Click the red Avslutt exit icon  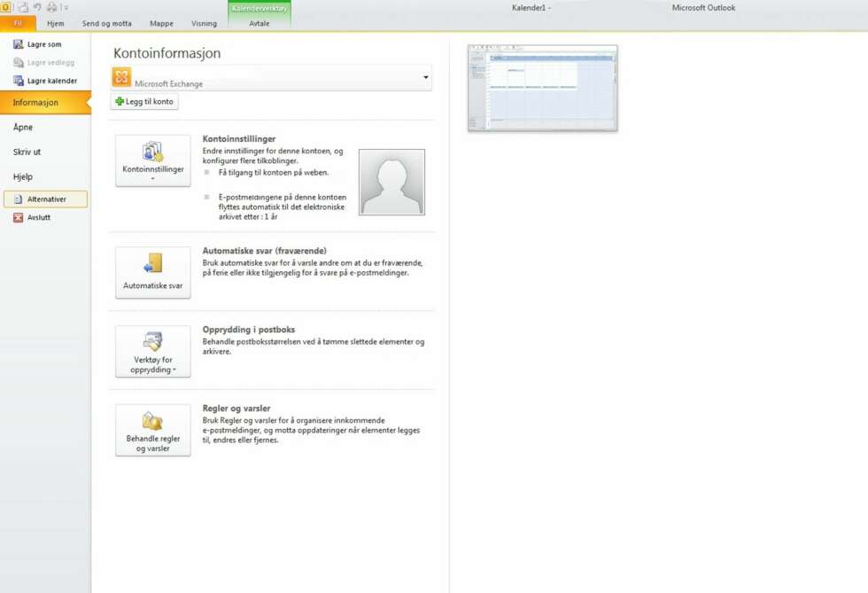pyautogui.click(x=19, y=218)
